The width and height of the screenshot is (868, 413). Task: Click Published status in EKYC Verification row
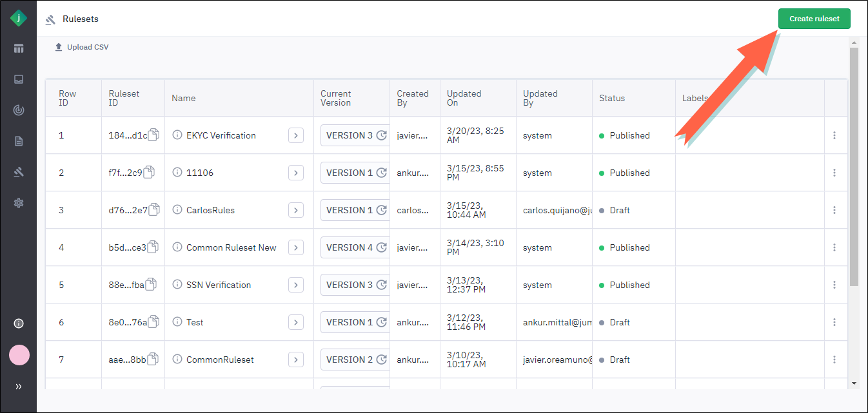pos(624,135)
